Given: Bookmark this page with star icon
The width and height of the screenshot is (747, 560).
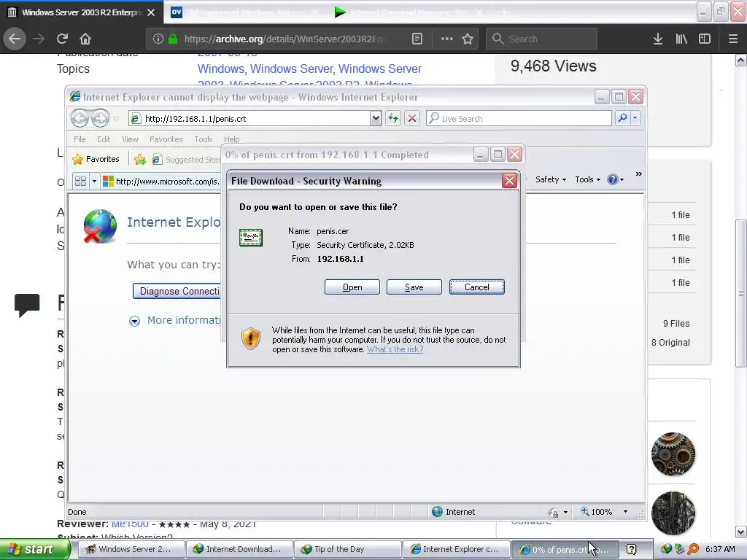Looking at the screenshot, I should pos(468,39).
